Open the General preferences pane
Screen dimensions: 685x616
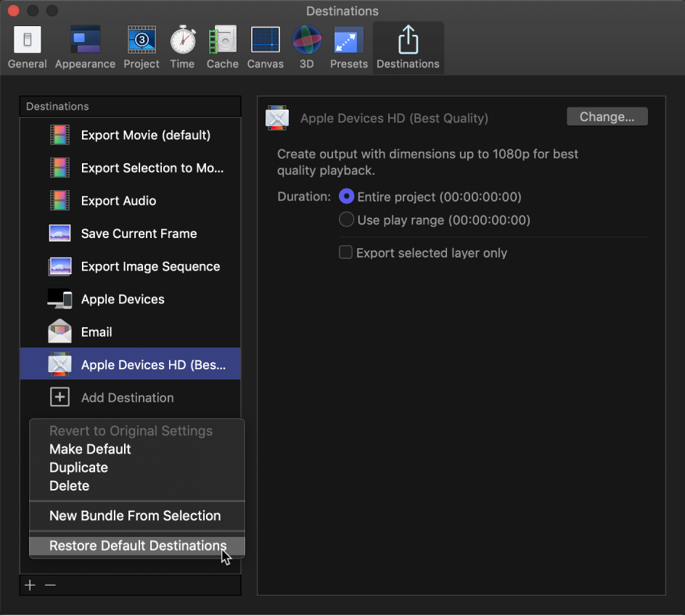pos(27,47)
